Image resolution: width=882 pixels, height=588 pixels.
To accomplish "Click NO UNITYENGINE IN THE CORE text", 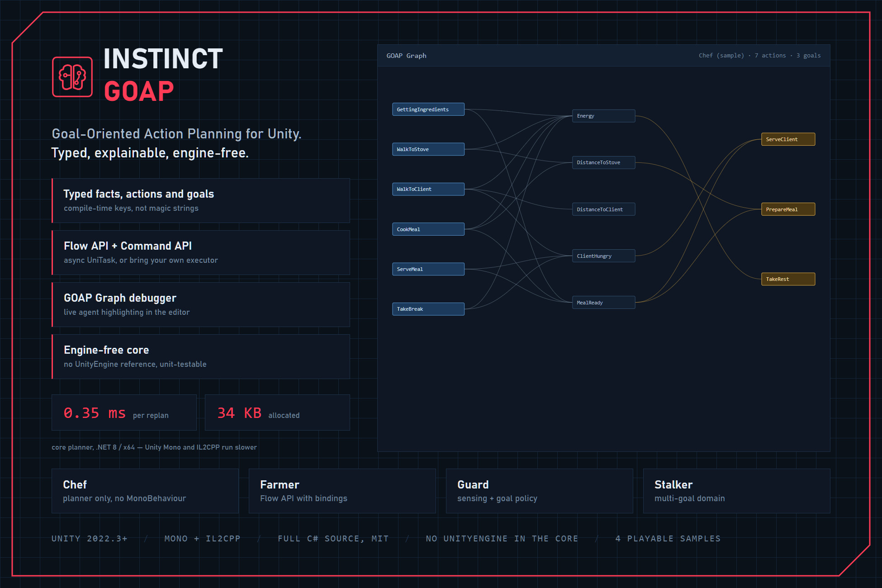I will 502,539.
